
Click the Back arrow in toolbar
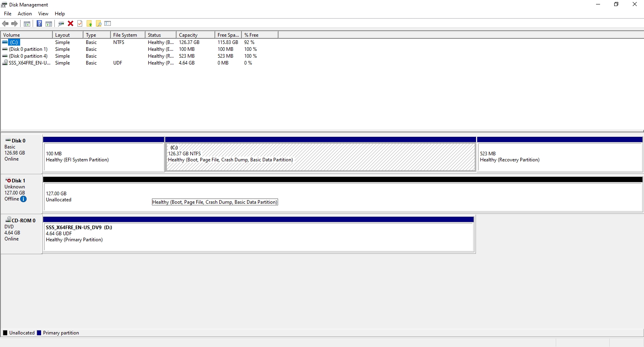[x=5, y=23]
